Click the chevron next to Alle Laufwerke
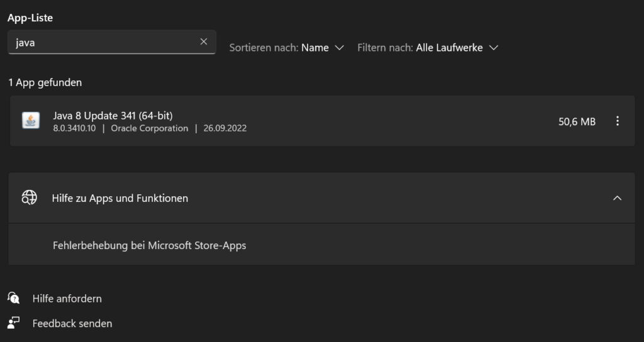The height and width of the screenshot is (342, 644). pyautogui.click(x=494, y=48)
